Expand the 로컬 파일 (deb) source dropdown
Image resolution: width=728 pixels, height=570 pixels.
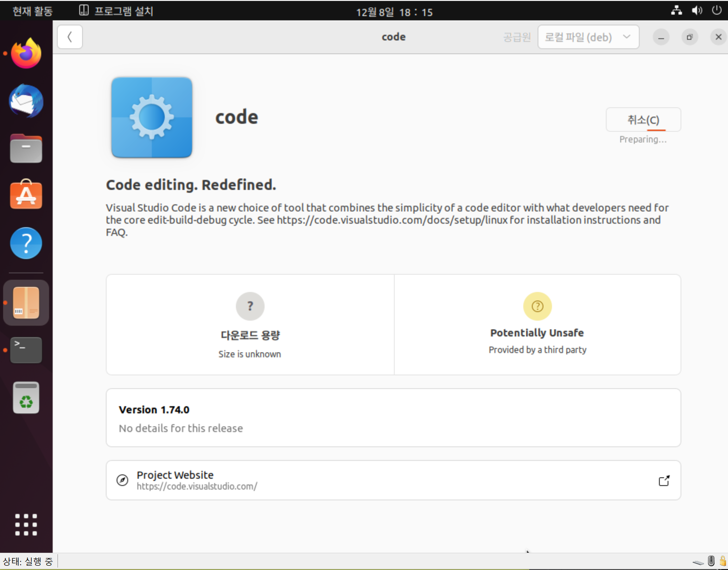click(x=588, y=37)
